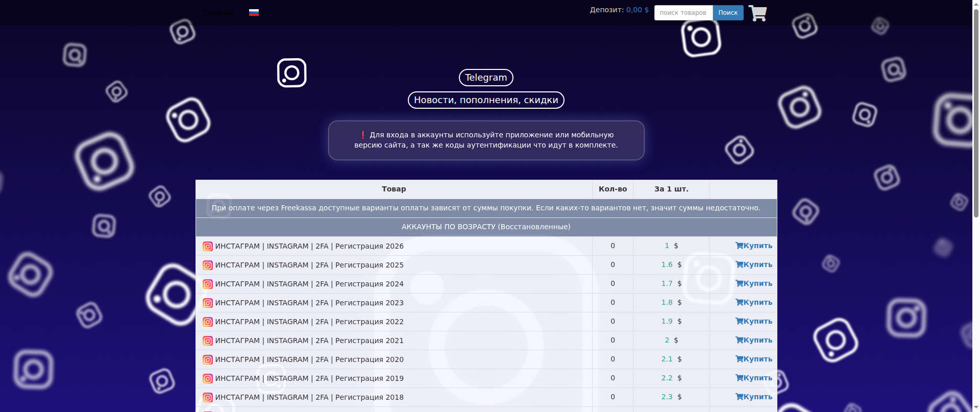
Task: Buy the Регистрация 2018 account via Купить
Action: pos(754,397)
